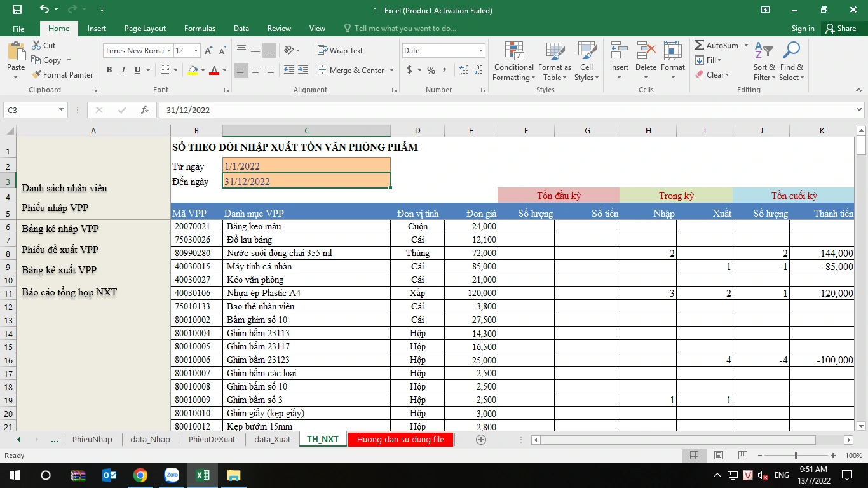Screen dimensions: 868x488
Task: Click the Share button
Action: point(840,29)
